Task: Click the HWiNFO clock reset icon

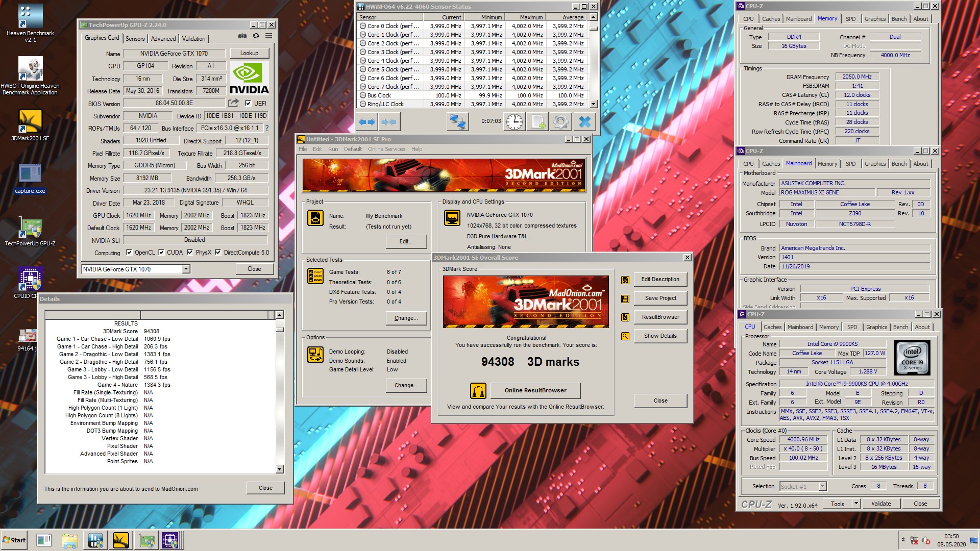Action: (514, 122)
